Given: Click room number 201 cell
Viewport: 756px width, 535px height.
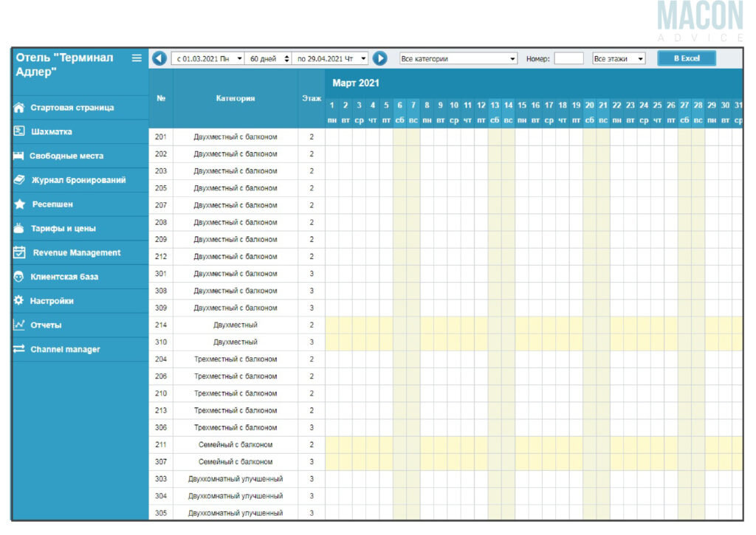Looking at the screenshot, I should coord(161,137).
